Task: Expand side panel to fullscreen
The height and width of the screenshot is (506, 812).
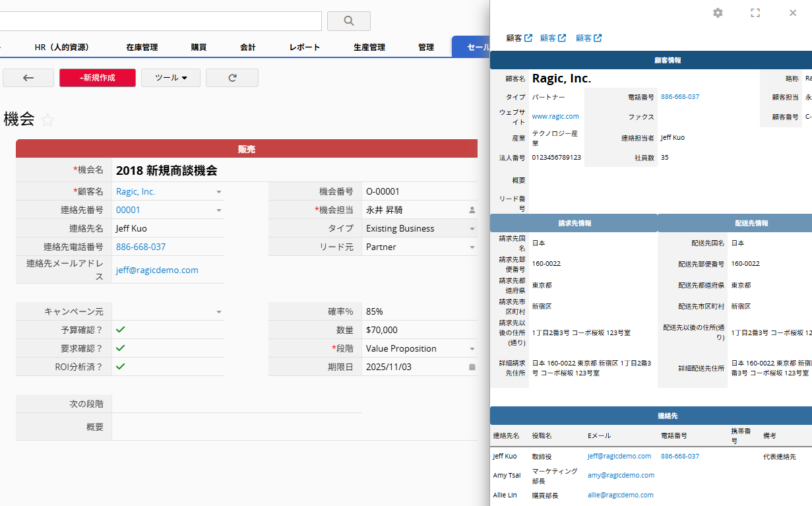Action: pyautogui.click(x=755, y=13)
